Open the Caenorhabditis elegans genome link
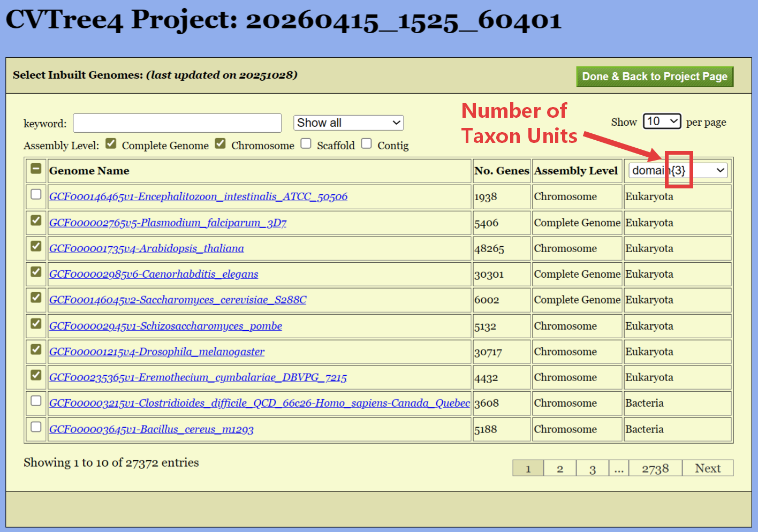Screen dimensions: 758x532 (x=154, y=274)
